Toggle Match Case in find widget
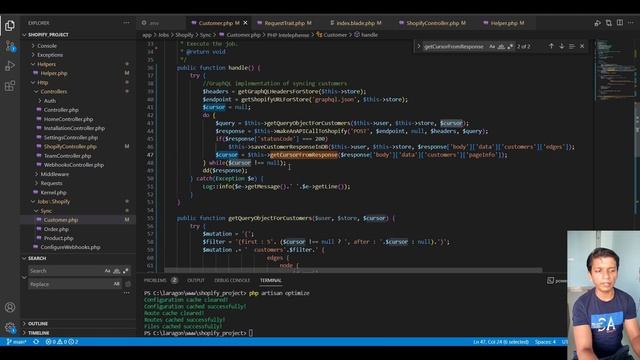 (492, 47)
